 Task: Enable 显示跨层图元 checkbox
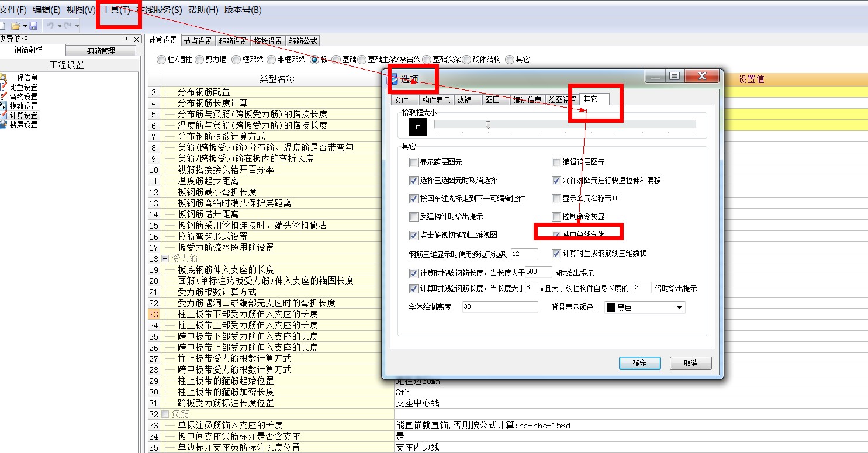point(414,162)
